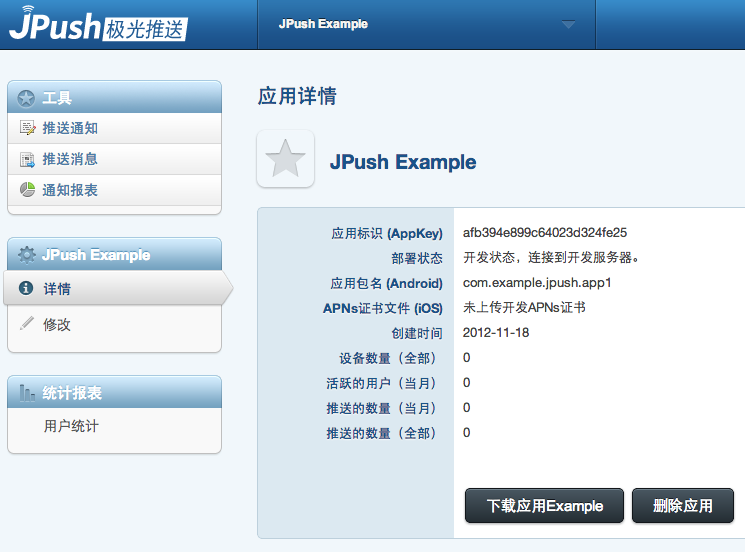
Task: Click the 应用包名 (Android) label
Action: [x=386, y=284]
